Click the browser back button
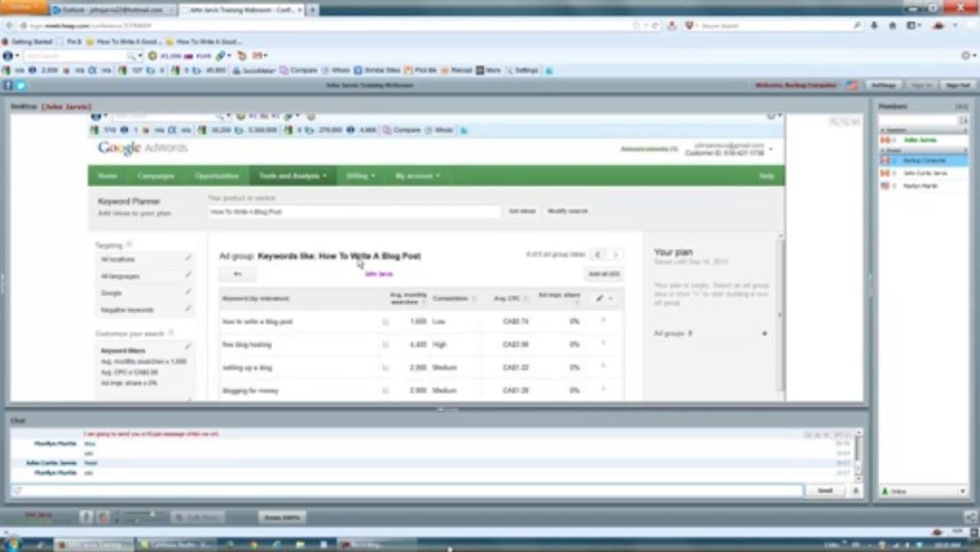The height and width of the screenshot is (552, 980). coord(9,25)
